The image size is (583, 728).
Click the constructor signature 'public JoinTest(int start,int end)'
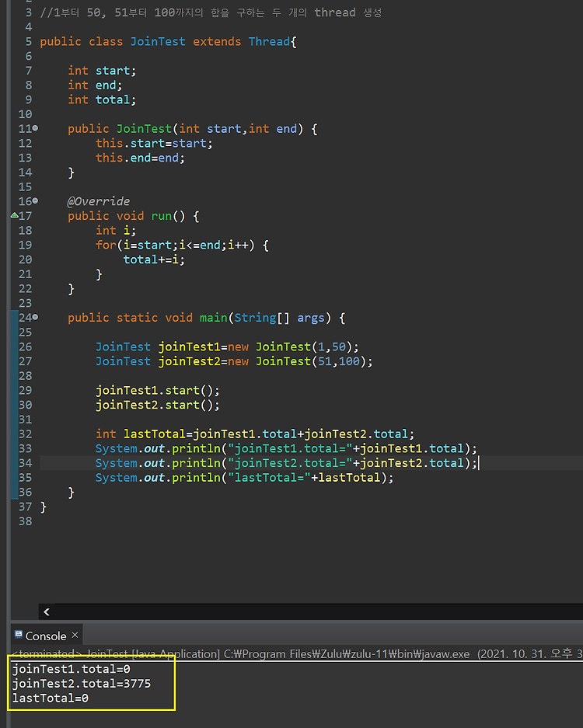pos(193,129)
